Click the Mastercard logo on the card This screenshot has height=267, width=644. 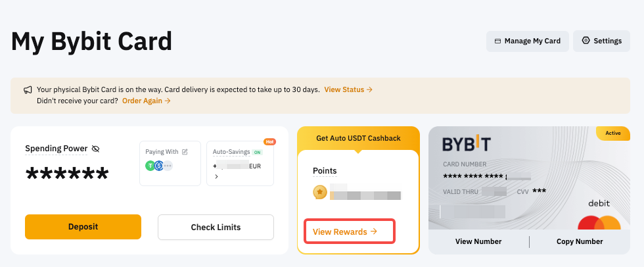[599, 224]
